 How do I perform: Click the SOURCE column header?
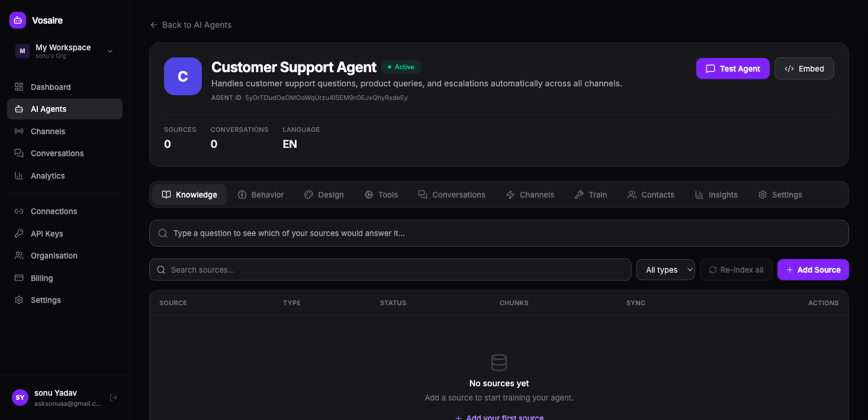tap(173, 303)
